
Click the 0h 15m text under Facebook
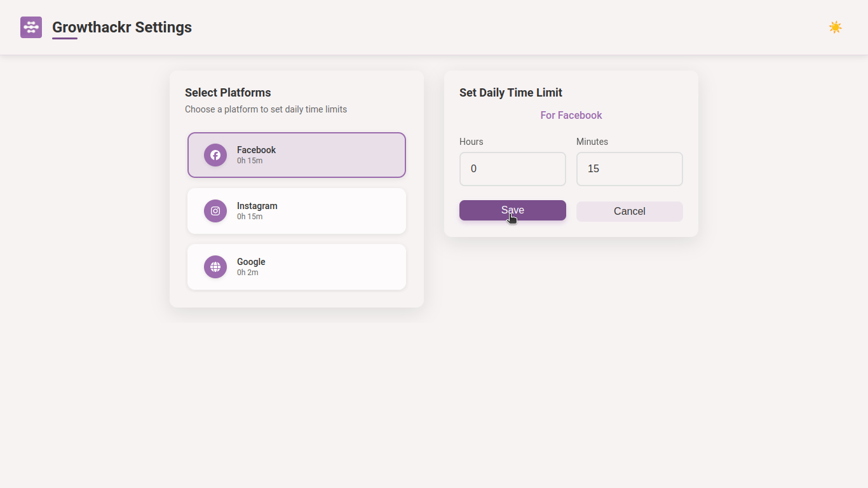(250, 161)
